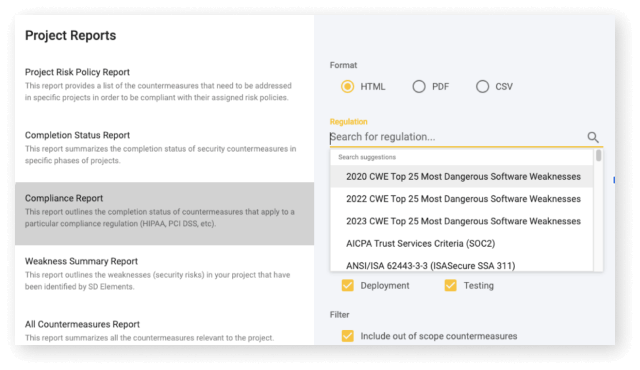
Task: Select the Compliance Report entry
Action: [x=164, y=213]
